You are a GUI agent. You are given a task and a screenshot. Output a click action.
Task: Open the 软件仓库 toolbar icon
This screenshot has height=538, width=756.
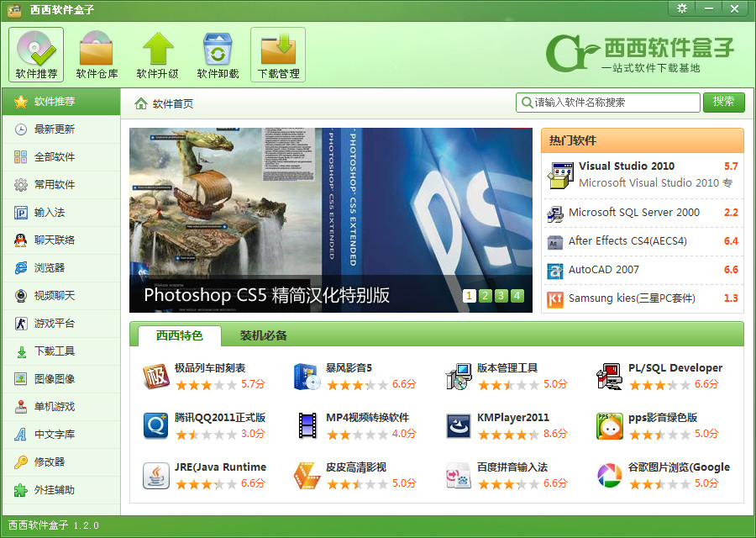point(97,55)
